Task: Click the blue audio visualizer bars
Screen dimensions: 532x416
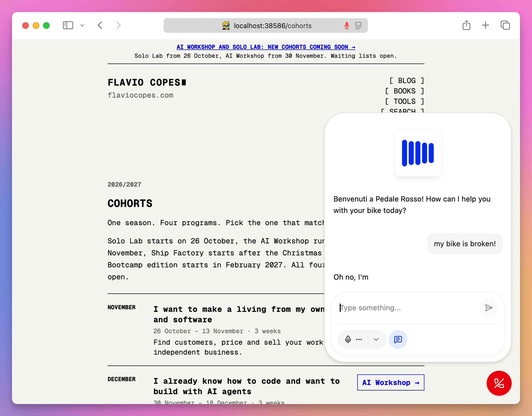Action: [418, 153]
